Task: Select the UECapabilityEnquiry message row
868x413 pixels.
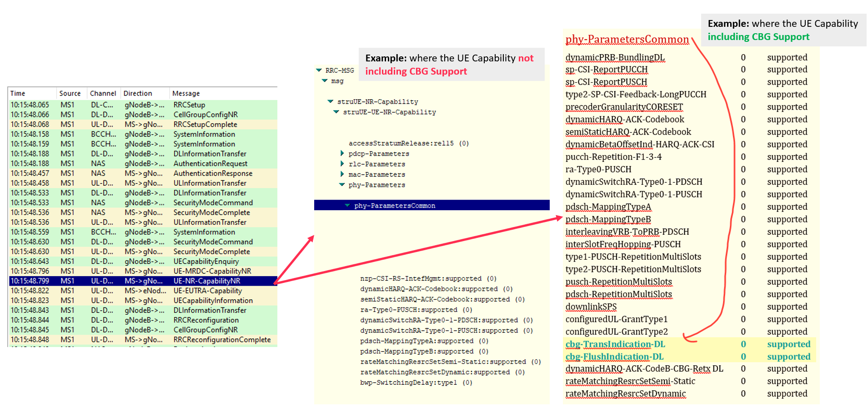Action: coord(143,261)
